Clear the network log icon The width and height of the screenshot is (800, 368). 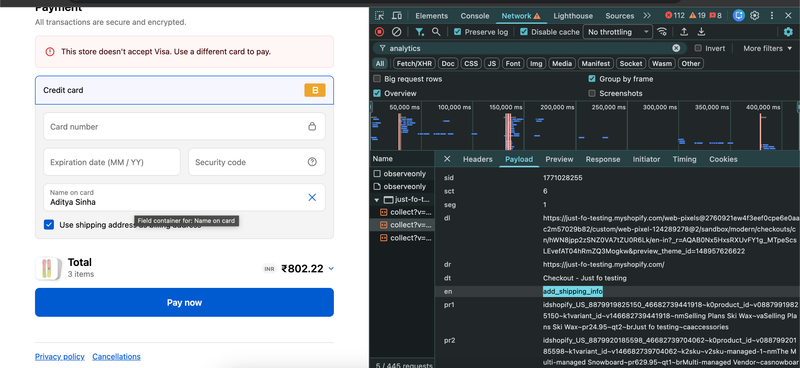point(396,32)
